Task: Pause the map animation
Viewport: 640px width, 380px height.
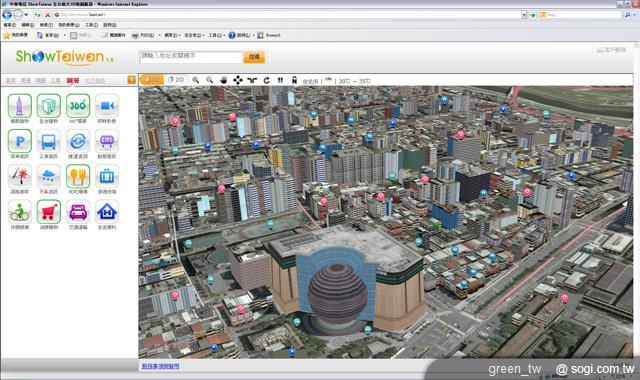Action: coord(280,80)
